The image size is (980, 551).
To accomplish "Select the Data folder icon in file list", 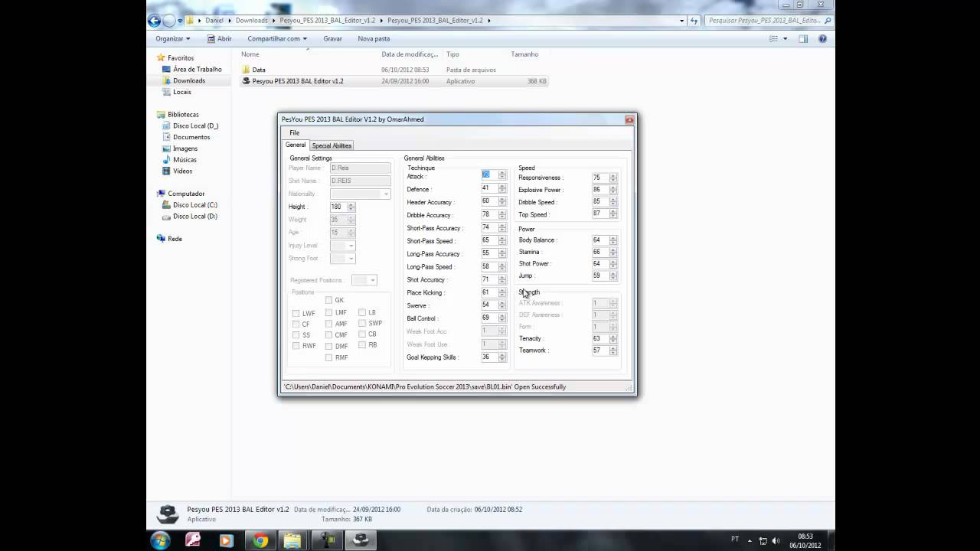I will click(x=246, y=70).
